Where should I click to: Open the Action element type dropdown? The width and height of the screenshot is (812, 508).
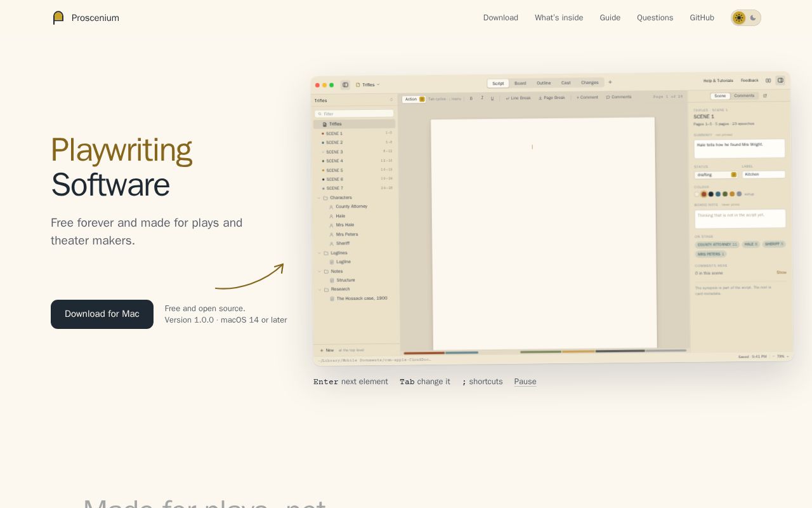pyautogui.click(x=414, y=99)
